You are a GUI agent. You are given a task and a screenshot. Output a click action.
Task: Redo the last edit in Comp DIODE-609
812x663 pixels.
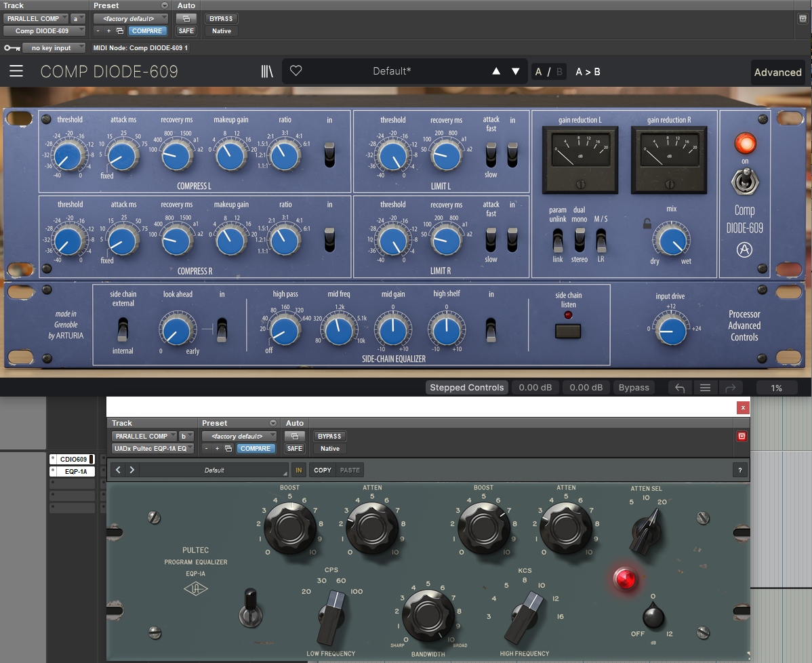[x=730, y=388]
